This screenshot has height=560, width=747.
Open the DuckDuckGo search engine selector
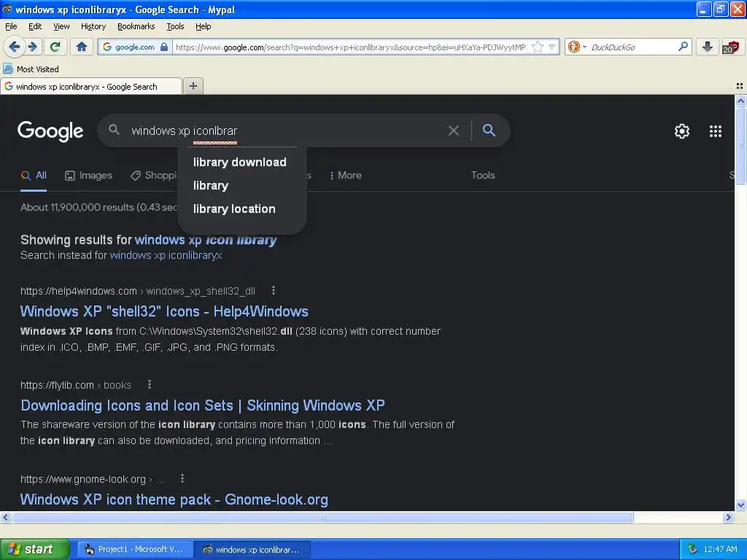click(x=577, y=47)
